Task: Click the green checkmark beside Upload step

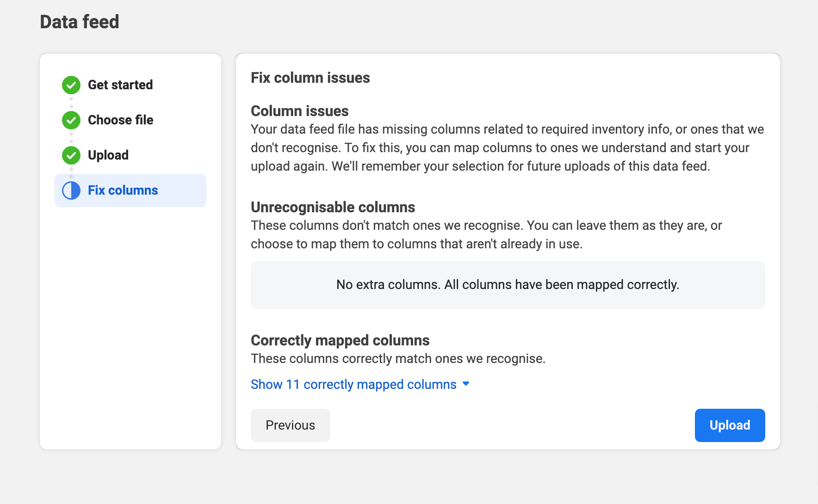Action: [71, 155]
